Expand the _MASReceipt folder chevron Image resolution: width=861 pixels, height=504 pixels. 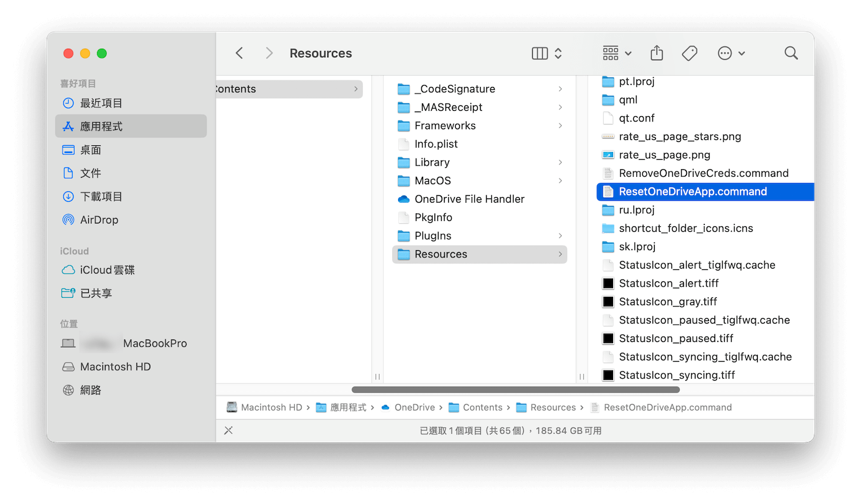[x=560, y=107]
